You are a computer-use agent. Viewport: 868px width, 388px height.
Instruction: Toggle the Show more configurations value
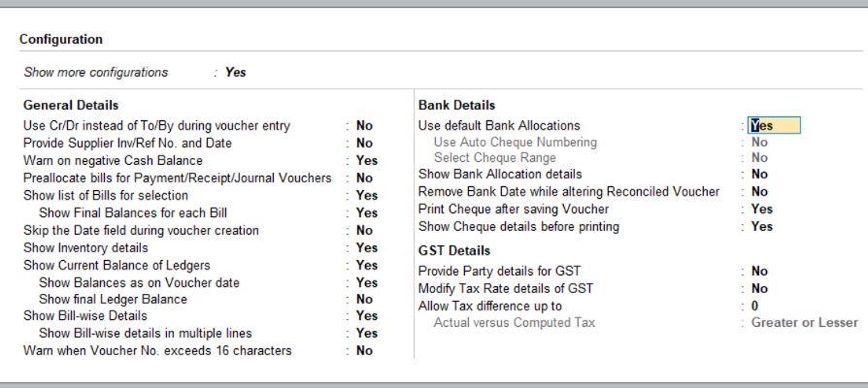tap(235, 72)
